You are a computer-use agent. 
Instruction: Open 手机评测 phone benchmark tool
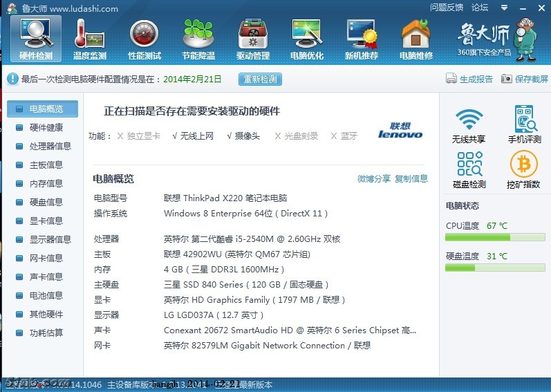coord(525,124)
